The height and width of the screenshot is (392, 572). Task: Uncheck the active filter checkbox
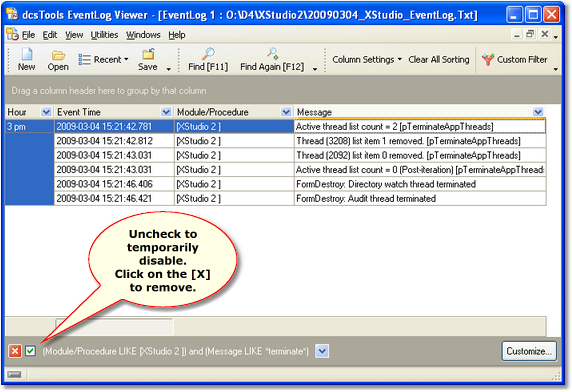(30, 351)
